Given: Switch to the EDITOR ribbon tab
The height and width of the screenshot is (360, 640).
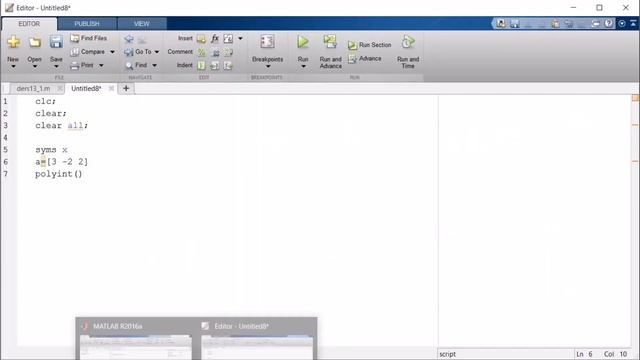Looking at the screenshot, I should tap(29, 24).
